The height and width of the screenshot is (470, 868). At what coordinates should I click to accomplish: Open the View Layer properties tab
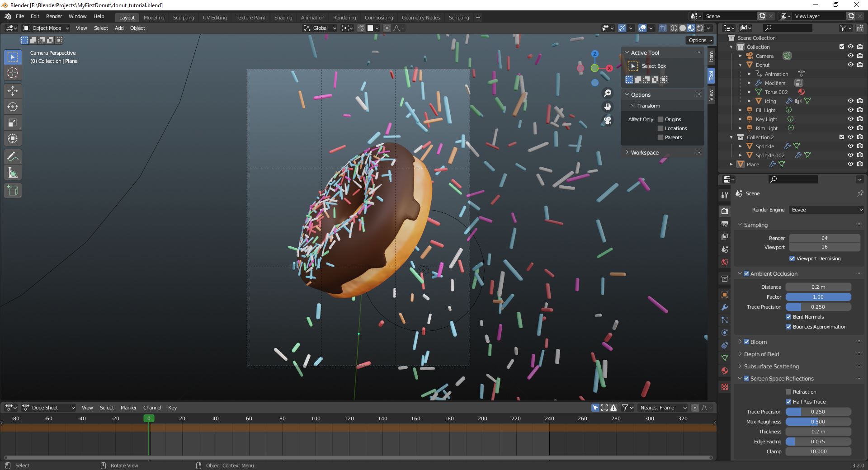725,236
